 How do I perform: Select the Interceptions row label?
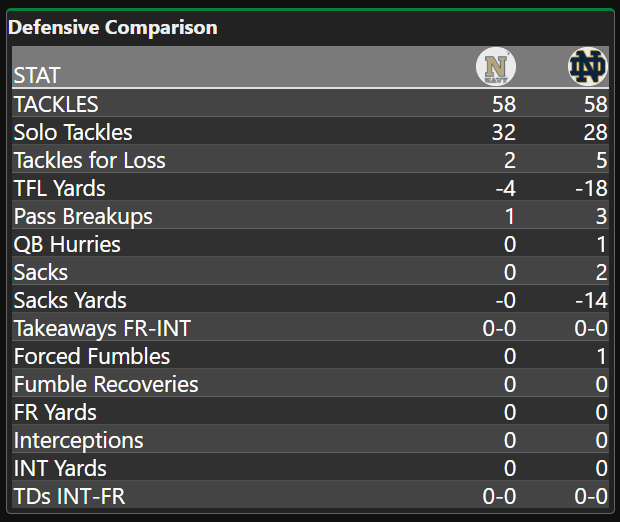[x=79, y=440]
